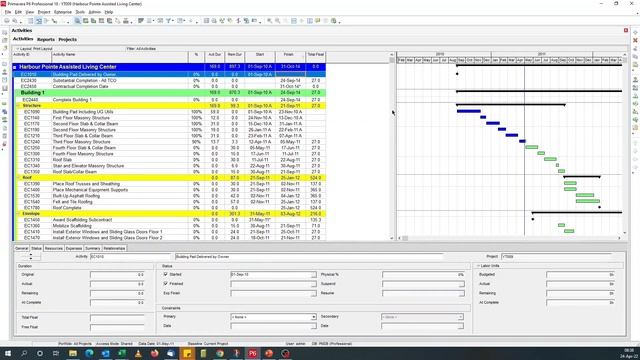This screenshot has width=640, height=360.
Task: Sort by the Total Float column header
Action: tap(316, 56)
